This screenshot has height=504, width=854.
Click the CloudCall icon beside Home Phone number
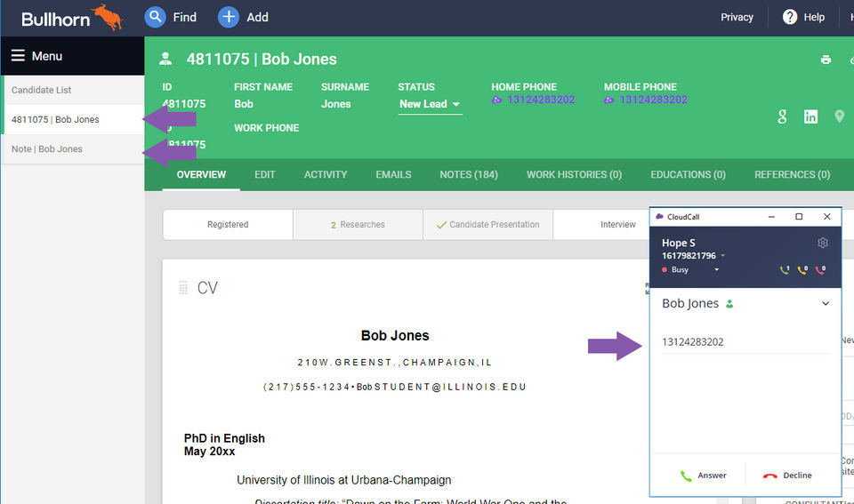[496, 100]
